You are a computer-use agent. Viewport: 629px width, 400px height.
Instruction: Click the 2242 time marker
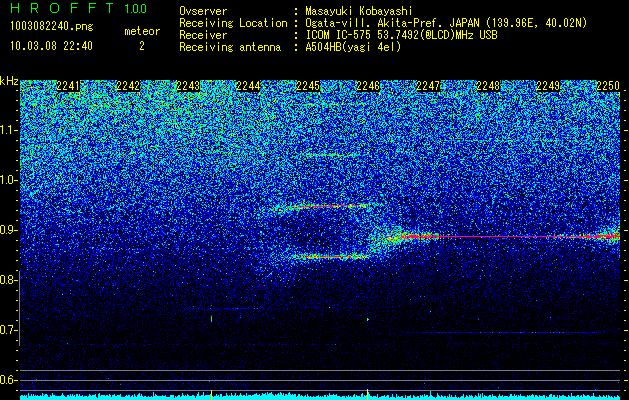click(x=128, y=86)
